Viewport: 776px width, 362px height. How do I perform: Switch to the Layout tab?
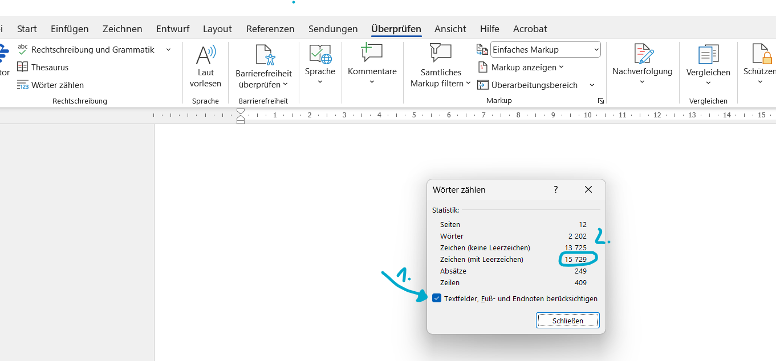[217, 29]
